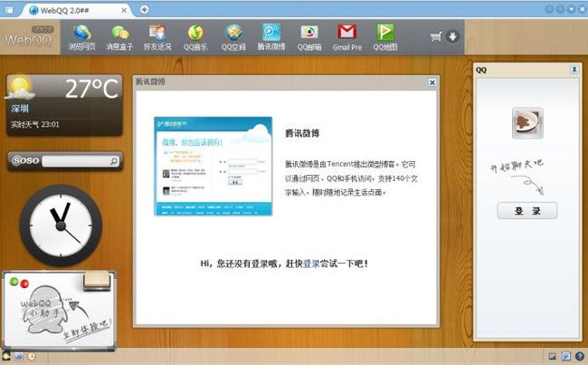The image size is (588, 365).
Task: Click the 27°C temperature reading
Action: pos(92,89)
